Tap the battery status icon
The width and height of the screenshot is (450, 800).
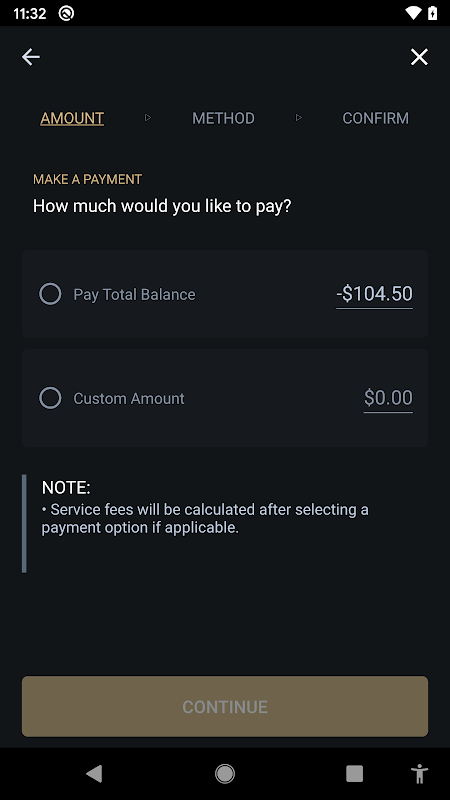point(433,13)
